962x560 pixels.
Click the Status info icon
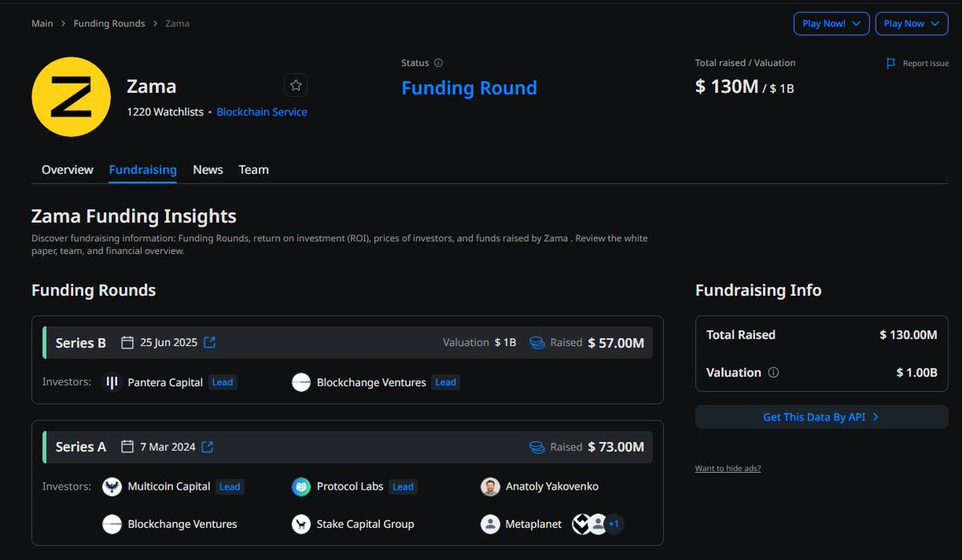coord(439,62)
